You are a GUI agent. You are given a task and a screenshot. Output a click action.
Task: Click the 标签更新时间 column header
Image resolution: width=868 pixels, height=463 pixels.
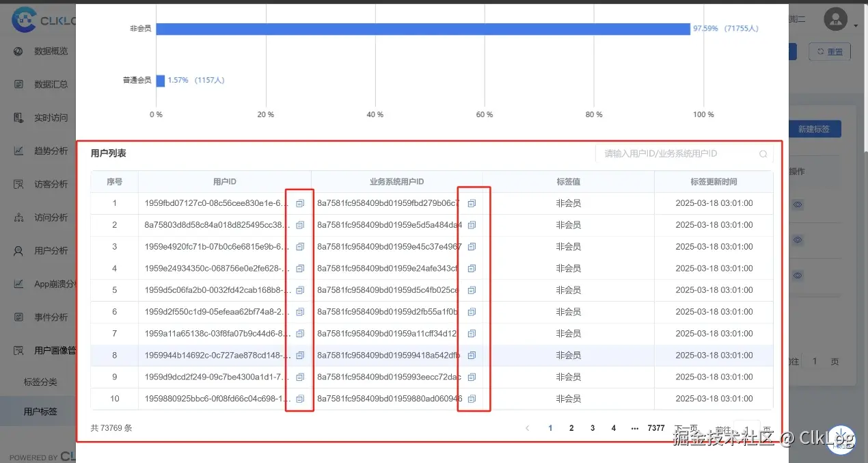click(x=714, y=182)
